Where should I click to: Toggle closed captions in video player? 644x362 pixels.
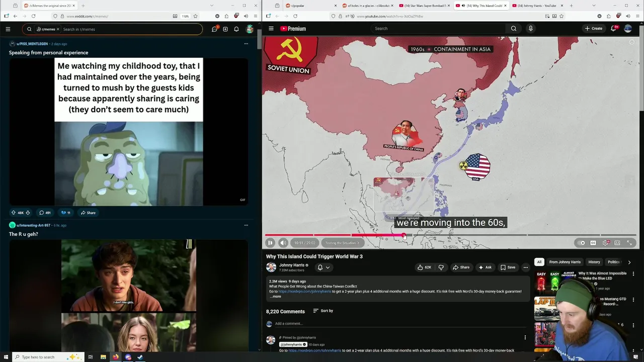[593, 243]
